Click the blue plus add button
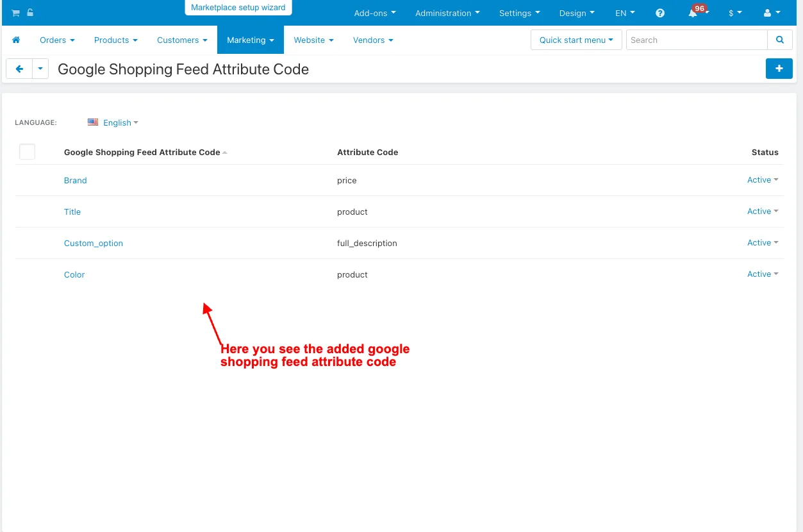 [779, 69]
